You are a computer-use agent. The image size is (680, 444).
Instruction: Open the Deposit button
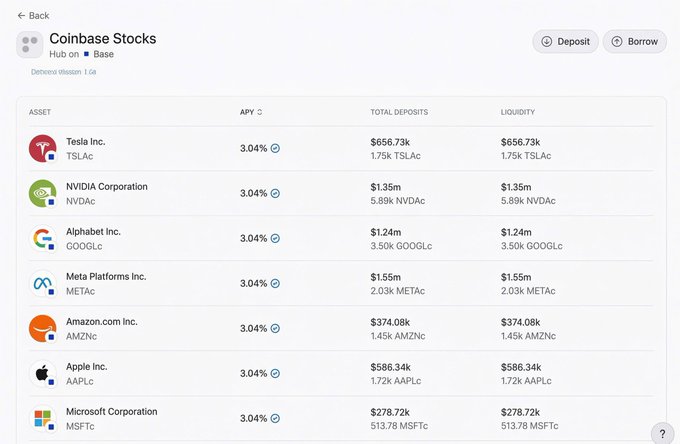click(566, 42)
